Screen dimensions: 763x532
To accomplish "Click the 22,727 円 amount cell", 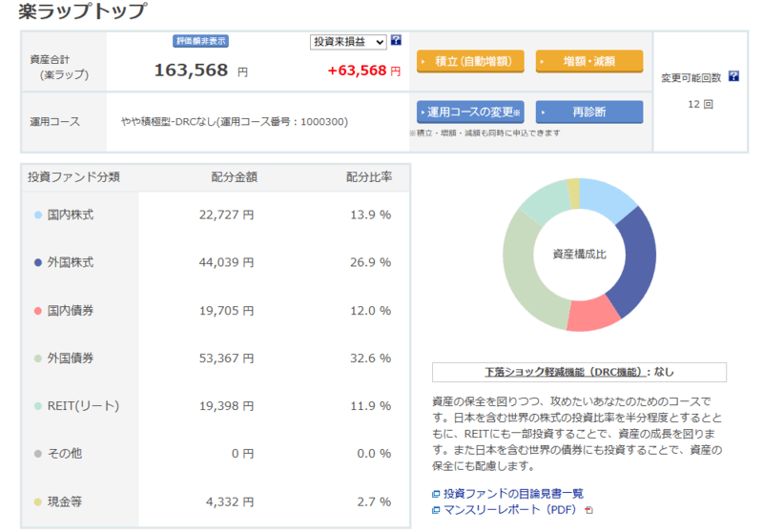I will (226, 215).
